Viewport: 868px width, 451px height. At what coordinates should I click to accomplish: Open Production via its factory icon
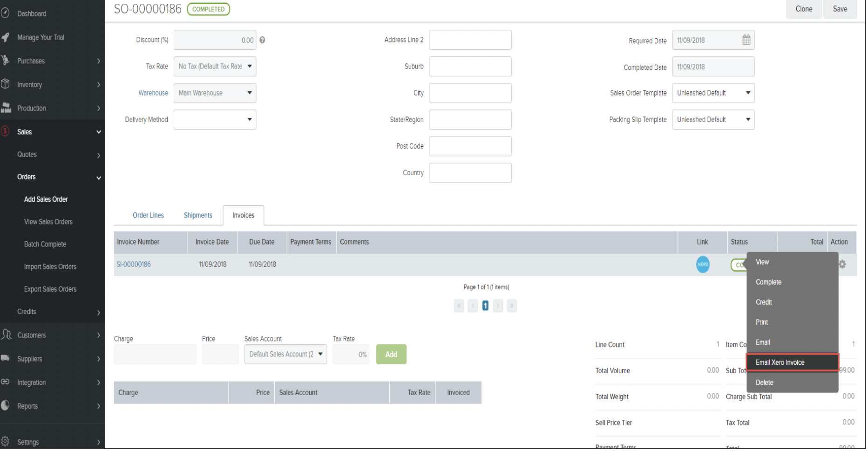[6, 108]
